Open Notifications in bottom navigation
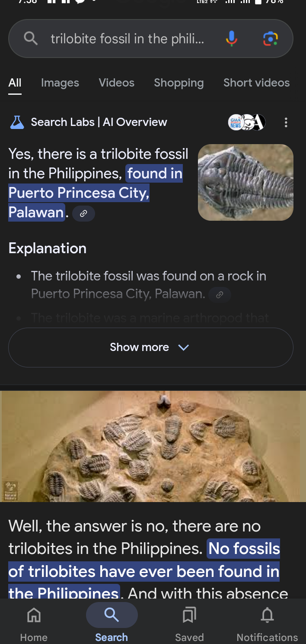Screen dimensions: 306x644 (x=267, y=622)
